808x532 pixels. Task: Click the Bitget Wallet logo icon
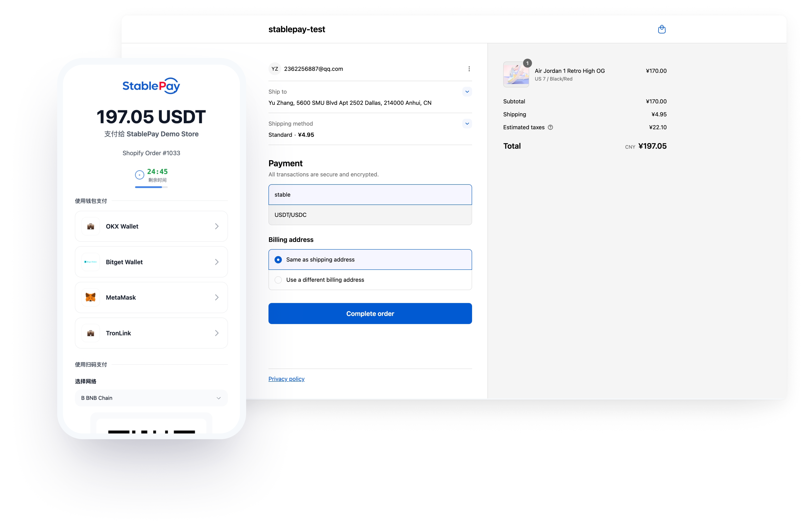point(91,262)
